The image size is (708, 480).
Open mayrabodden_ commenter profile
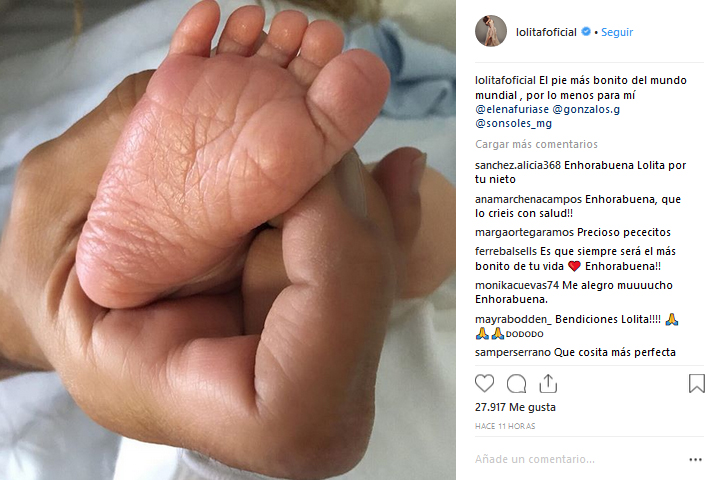pyautogui.click(x=513, y=319)
